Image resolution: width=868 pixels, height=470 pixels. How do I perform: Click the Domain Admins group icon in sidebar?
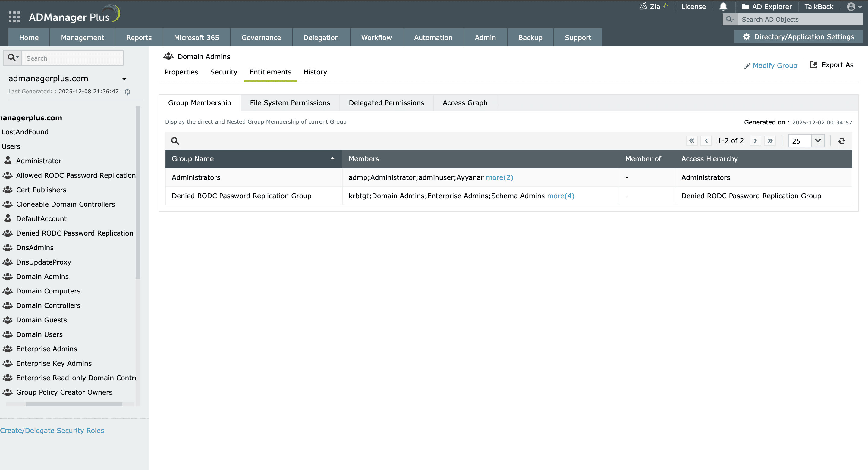pyautogui.click(x=8, y=276)
